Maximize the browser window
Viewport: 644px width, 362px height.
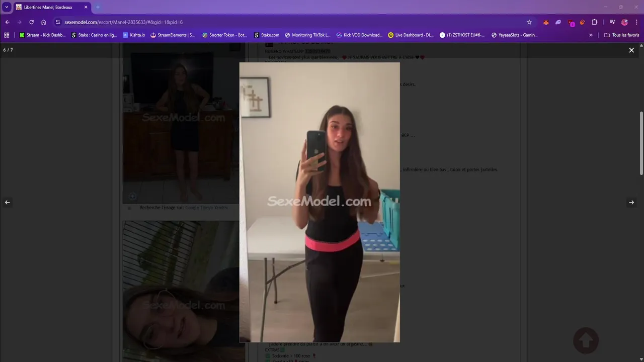tap(620, 7)
